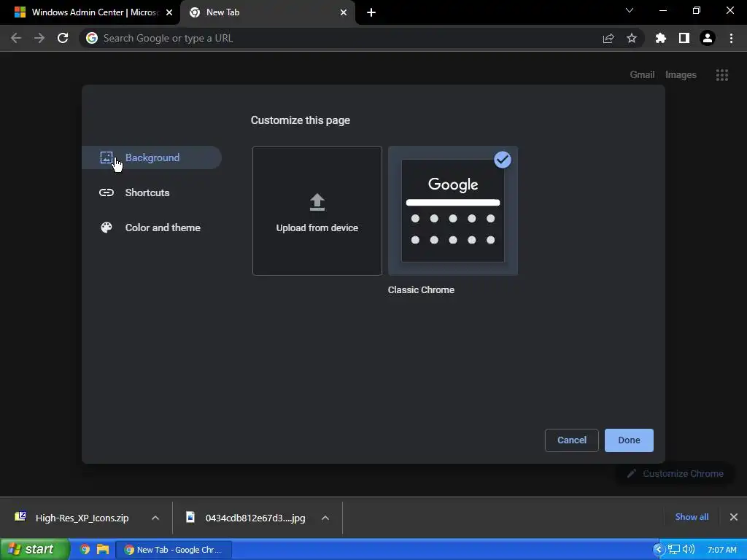Click the Customize Chrome button
The height and width of the screenshot is (560, 747).
[x=675, y=473]
